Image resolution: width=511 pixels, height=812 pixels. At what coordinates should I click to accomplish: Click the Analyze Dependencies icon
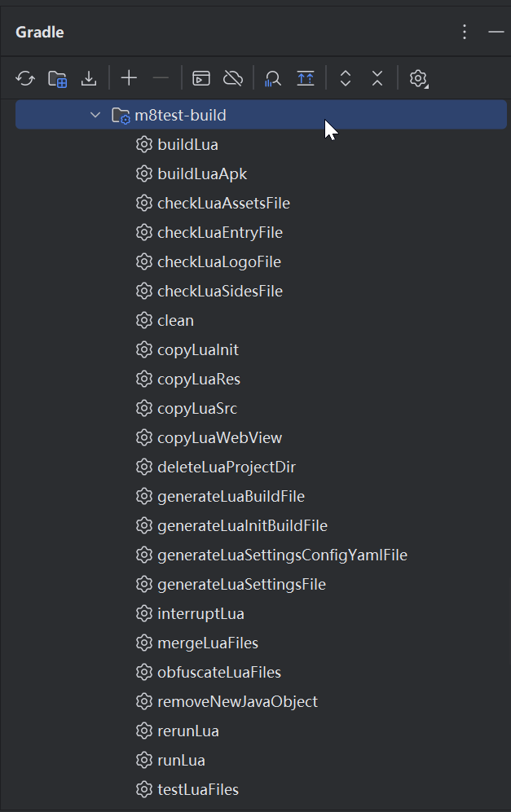pyautogui.click(x=273, y=78)
